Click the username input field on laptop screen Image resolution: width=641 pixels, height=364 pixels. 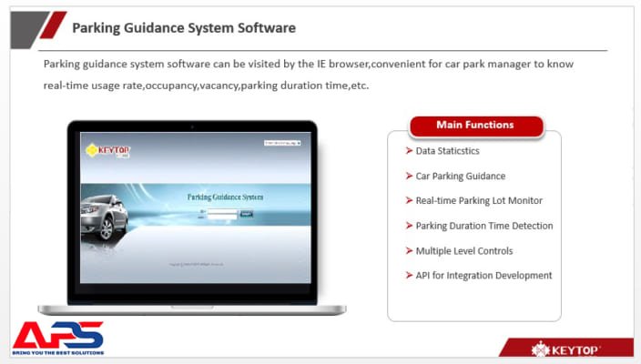pos(222,212)
